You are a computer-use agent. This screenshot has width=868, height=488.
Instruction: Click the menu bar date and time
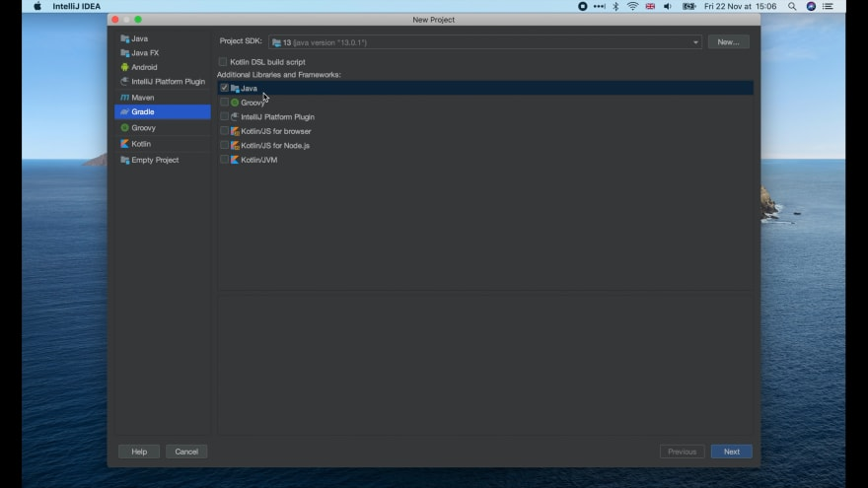click(x=740, y=6)
